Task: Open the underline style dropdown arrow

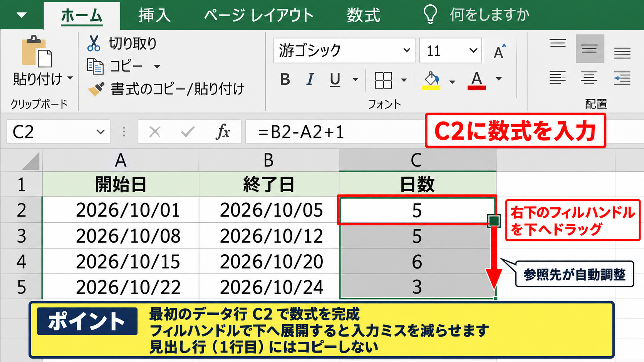Action: coord(355,80)
